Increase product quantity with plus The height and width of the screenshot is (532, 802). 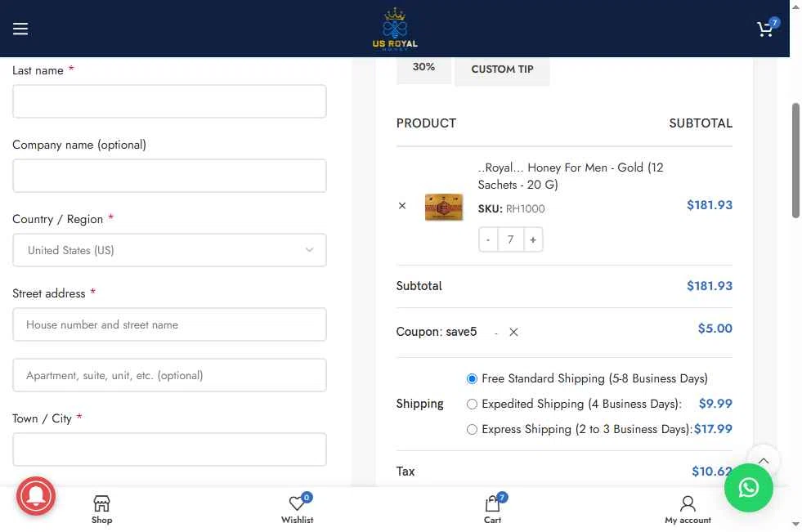click(533, 239)
